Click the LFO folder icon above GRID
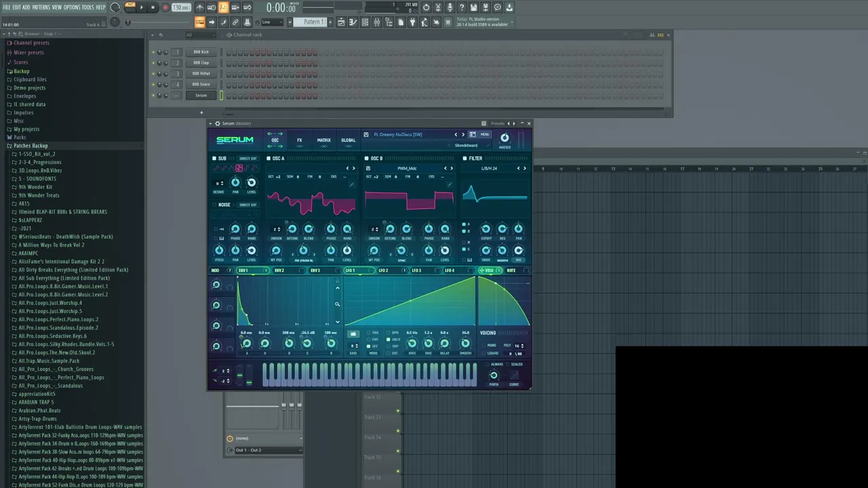The width and height of the screenshot is (868, 488). pos(353,333)
